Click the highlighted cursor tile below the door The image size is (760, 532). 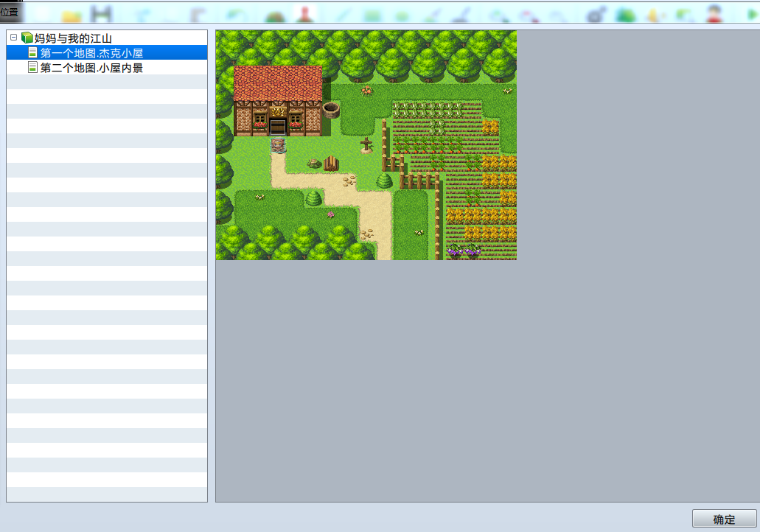click(x=278, y=145)
